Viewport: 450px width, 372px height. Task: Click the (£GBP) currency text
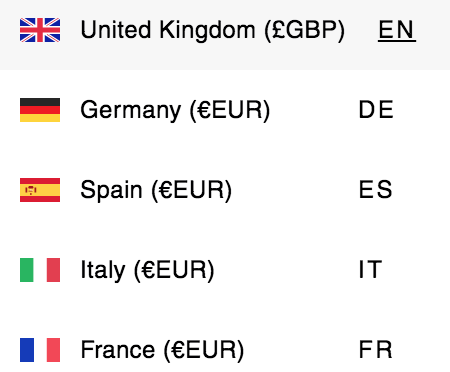pos(304,31)
